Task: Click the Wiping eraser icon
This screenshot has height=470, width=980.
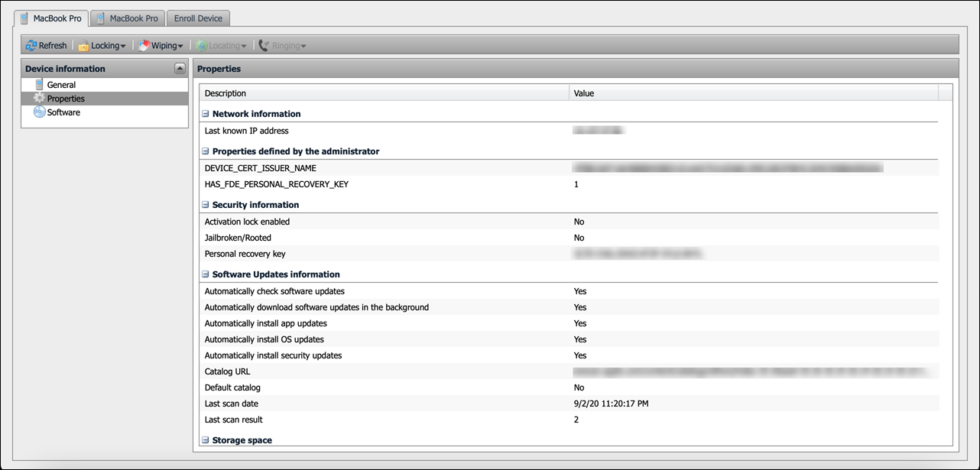Action: [144, 46]
